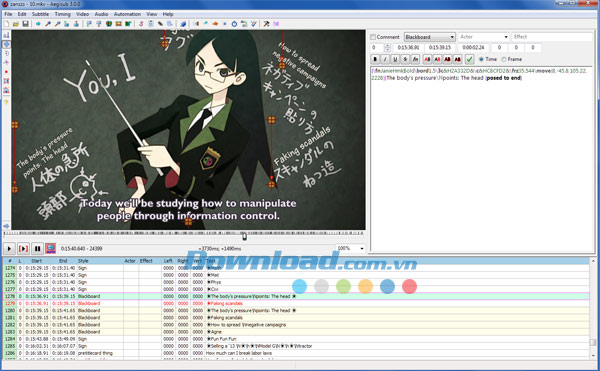Open the Automation menu
Screen dimensions: 600x371
(x=127, y=14)
